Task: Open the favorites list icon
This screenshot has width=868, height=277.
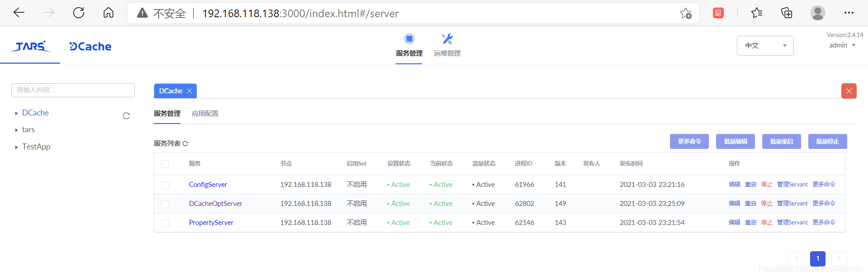Action: point(757,13)
